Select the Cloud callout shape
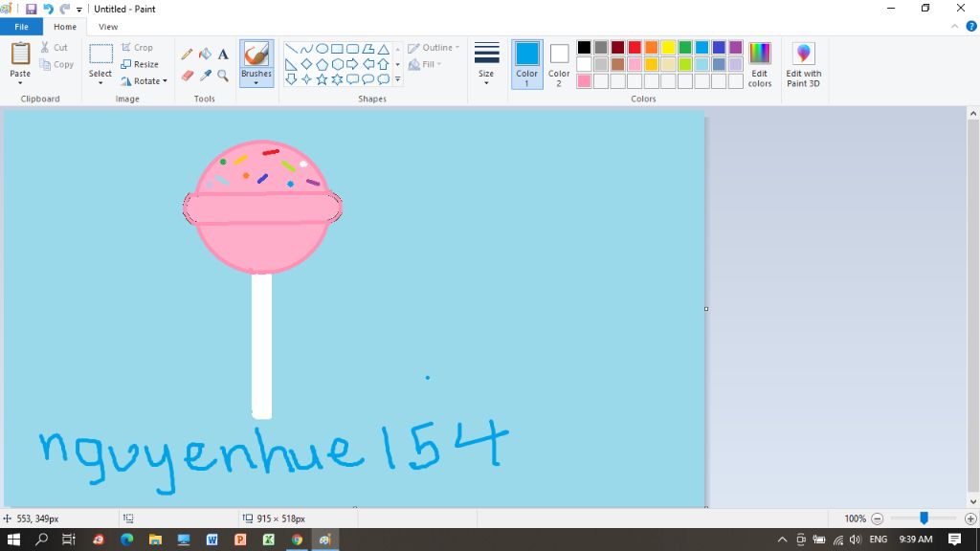This screenshot has width=980, height=551. pyautogui.click(x=384, y=79)
